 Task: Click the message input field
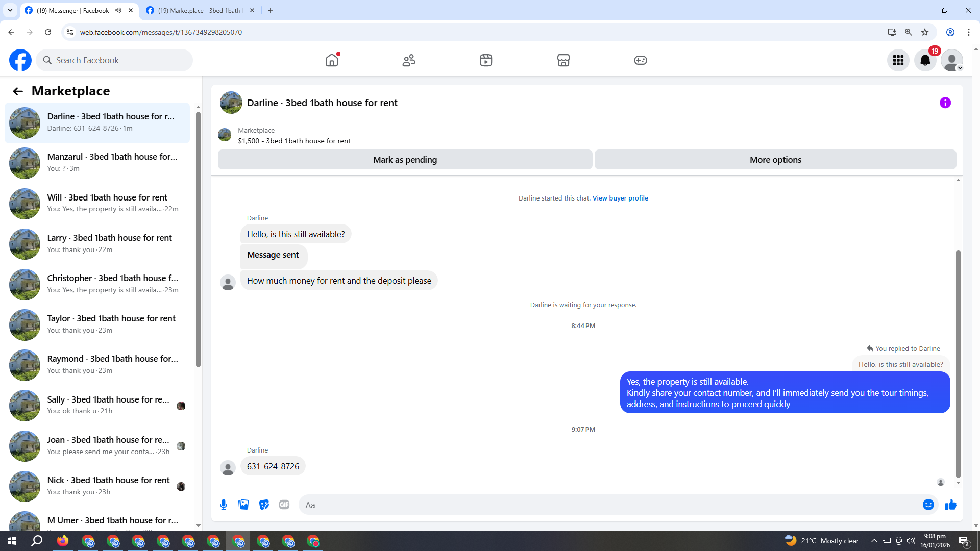coord(607,505)
